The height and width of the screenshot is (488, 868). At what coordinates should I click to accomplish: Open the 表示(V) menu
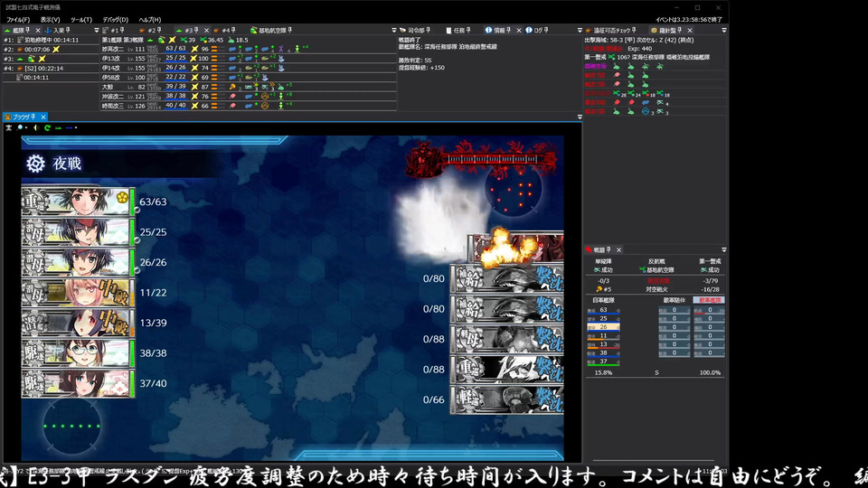[50, 19]
